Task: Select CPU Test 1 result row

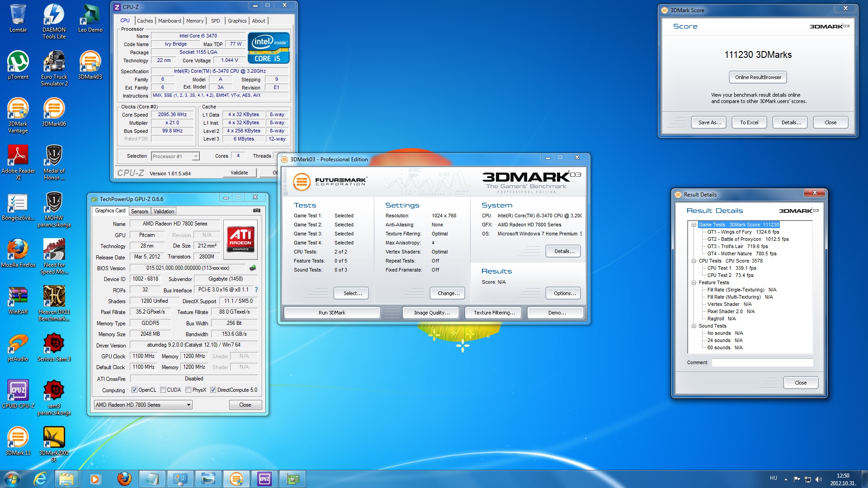Action: [731, 268]
